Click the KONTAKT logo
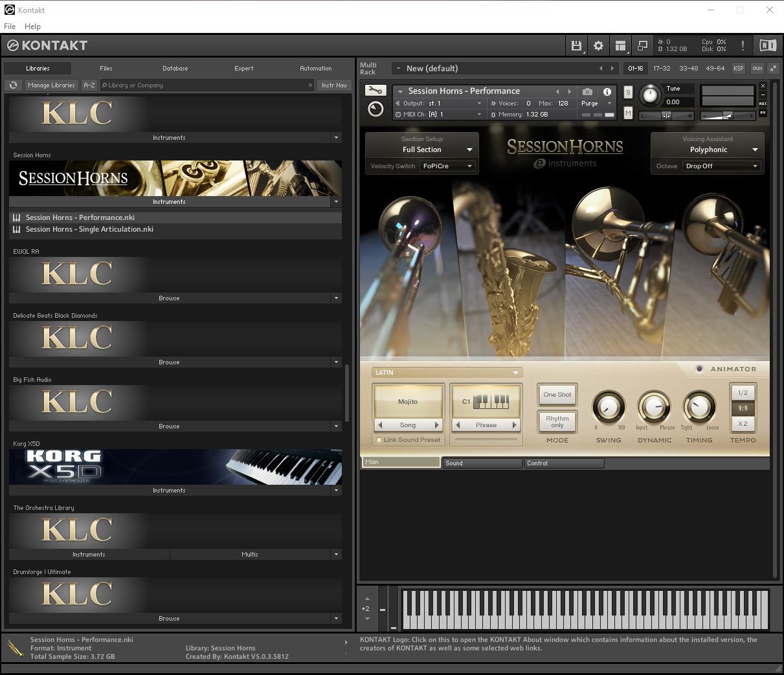Viewport: 784px width, 675px height. click(47, 45)
